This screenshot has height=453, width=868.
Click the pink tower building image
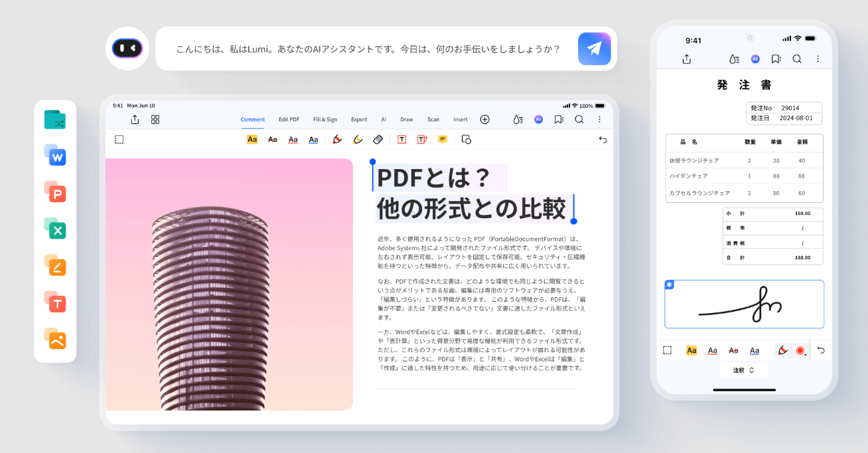tap(229, 284)
